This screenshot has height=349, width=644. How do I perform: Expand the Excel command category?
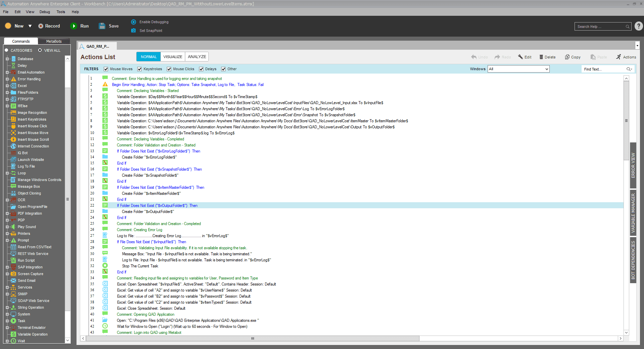[7, 86]
